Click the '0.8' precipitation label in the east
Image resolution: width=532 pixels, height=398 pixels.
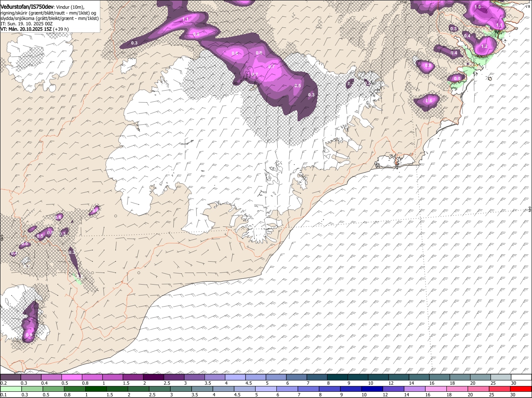[x=428, y=66]
